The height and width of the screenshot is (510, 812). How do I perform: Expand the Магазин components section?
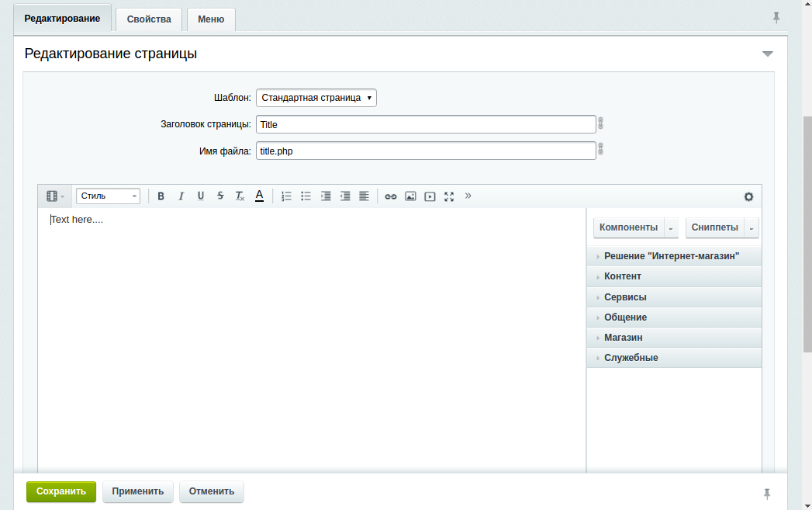[624, 338]
